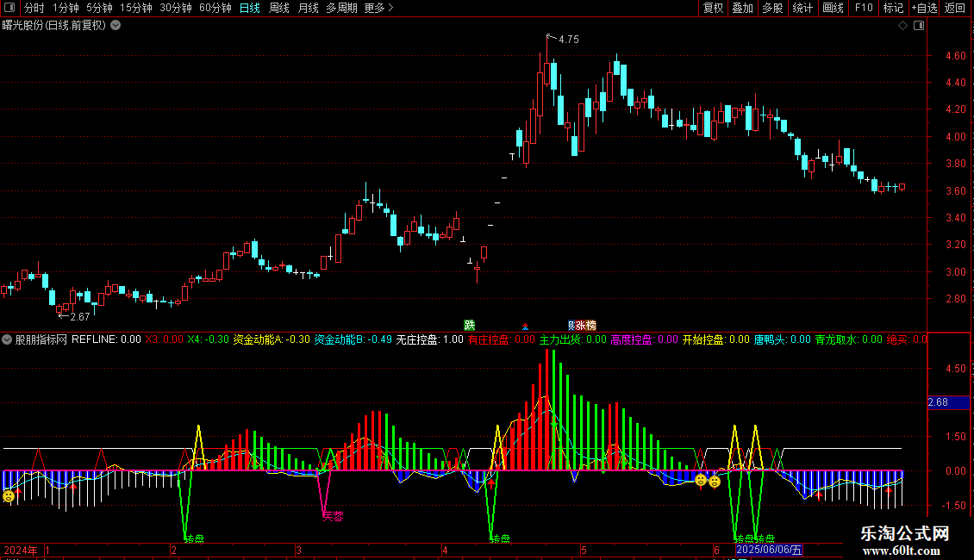Click the pink 芙蓉 signal label
The image size is (974, 560).
pyautogui.click(x=334, y=516)
